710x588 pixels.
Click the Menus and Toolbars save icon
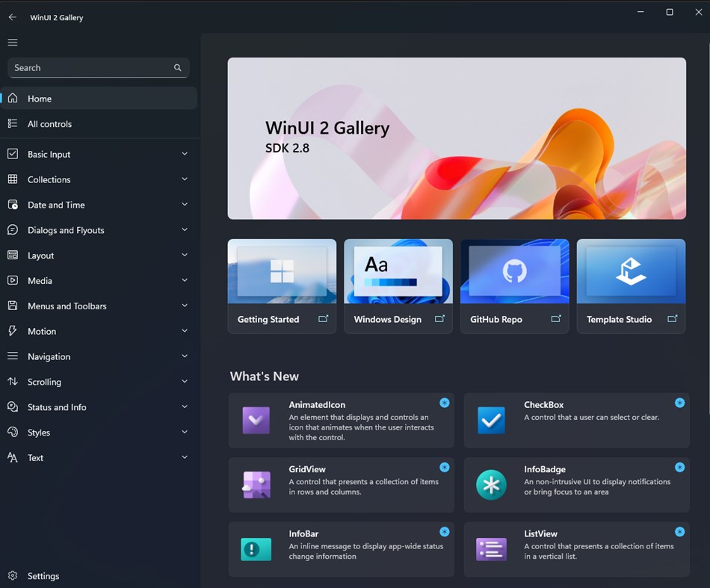pos(13,306)
